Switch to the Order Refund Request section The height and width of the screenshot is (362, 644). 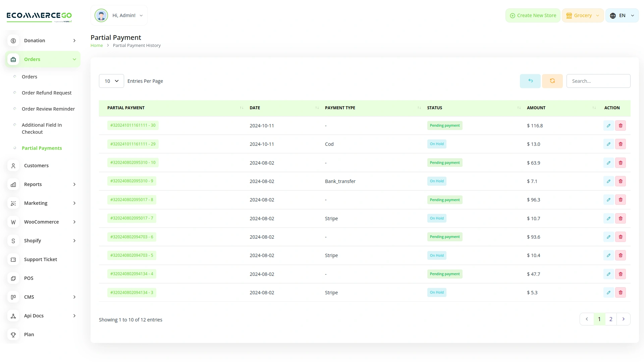[x=46, y=93]
